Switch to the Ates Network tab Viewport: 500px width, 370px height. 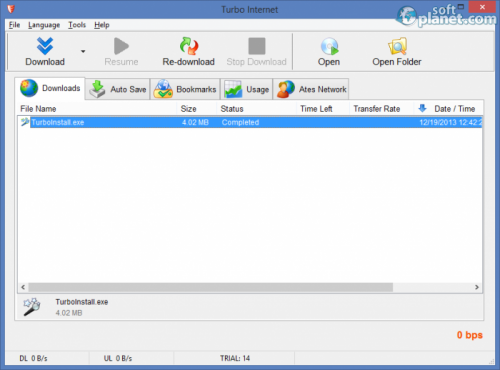pyautogui.click(x=311, y=89)
